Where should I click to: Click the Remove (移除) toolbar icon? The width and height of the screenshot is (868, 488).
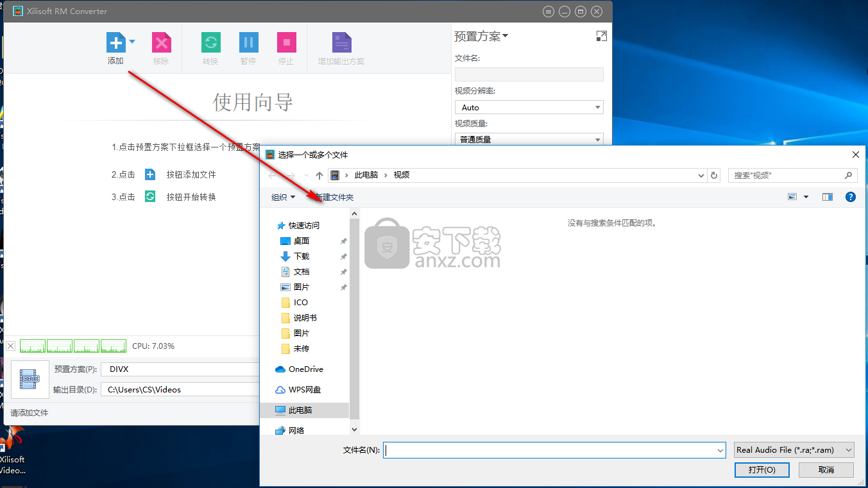(x=161, y=42)
